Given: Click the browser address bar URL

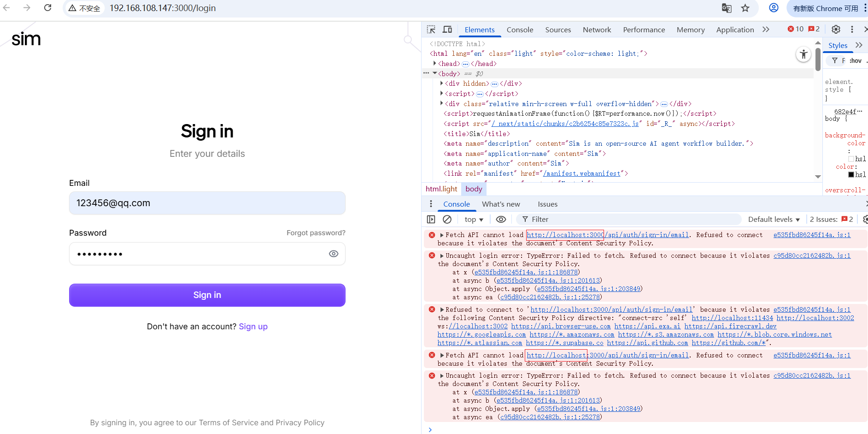Looking at the screenshot, I should pyautogui.click(x=163, y=8).
